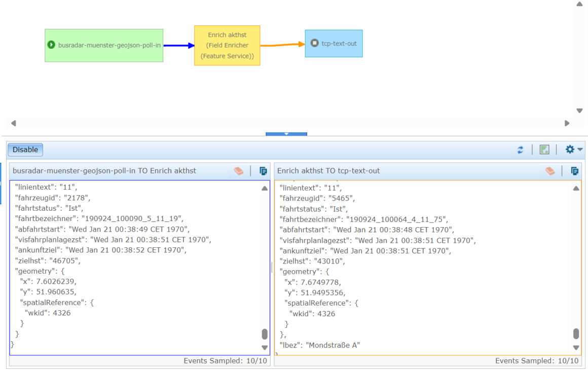
Task: Click the canvas scroll-up arrow
Action: pyautogui.click(x=579, y=4)
